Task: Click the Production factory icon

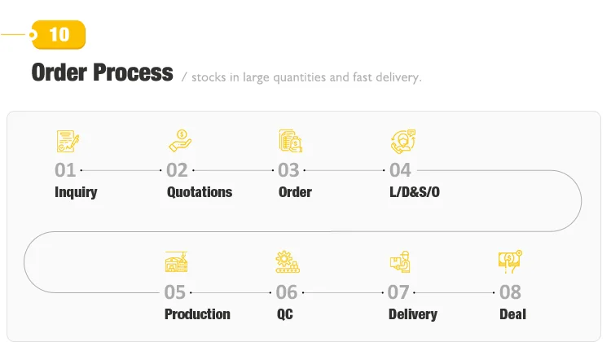Action: click(x=177, y=262)
